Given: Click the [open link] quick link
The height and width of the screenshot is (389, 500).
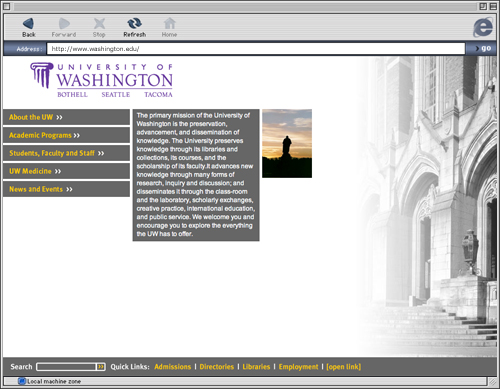Looking at the screenshot, I should [x=344, y=367].
